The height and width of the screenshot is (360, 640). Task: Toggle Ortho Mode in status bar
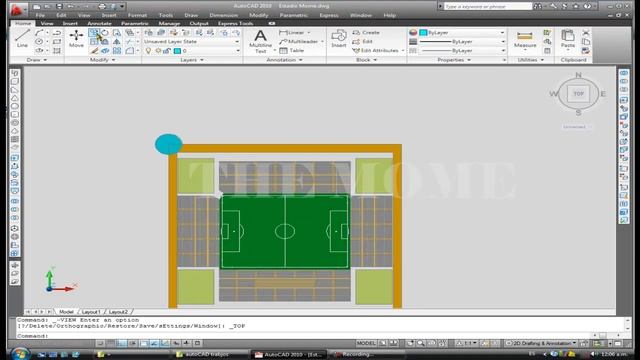coord(122,343)
